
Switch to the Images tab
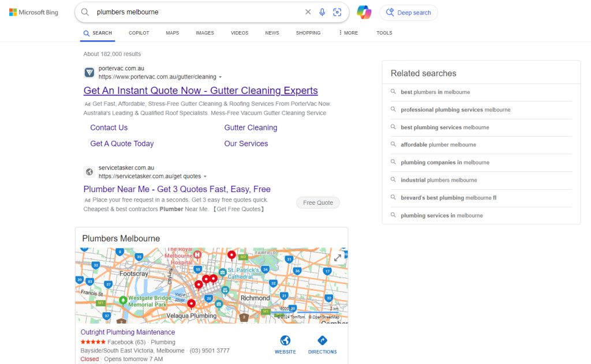pos(205,33)
